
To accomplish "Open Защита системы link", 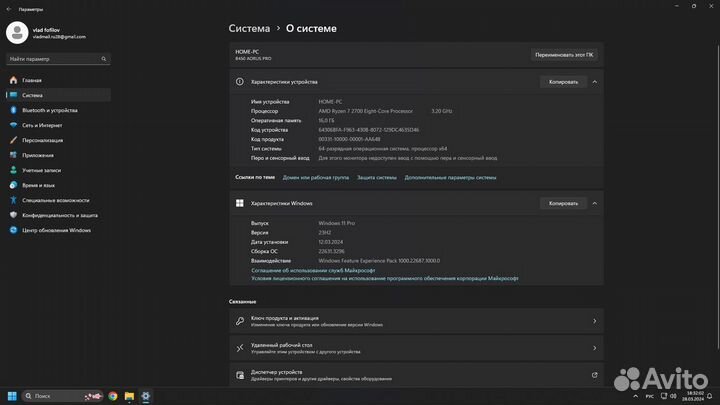I will tap(377, 177).
